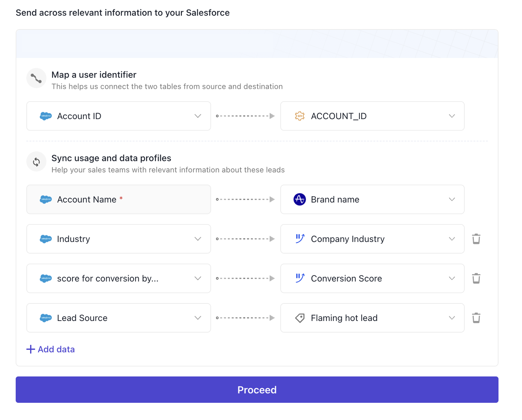Delete the Conversion Score mapping row
The height and width of the screenshot is (420, 522).
[476, 278]
